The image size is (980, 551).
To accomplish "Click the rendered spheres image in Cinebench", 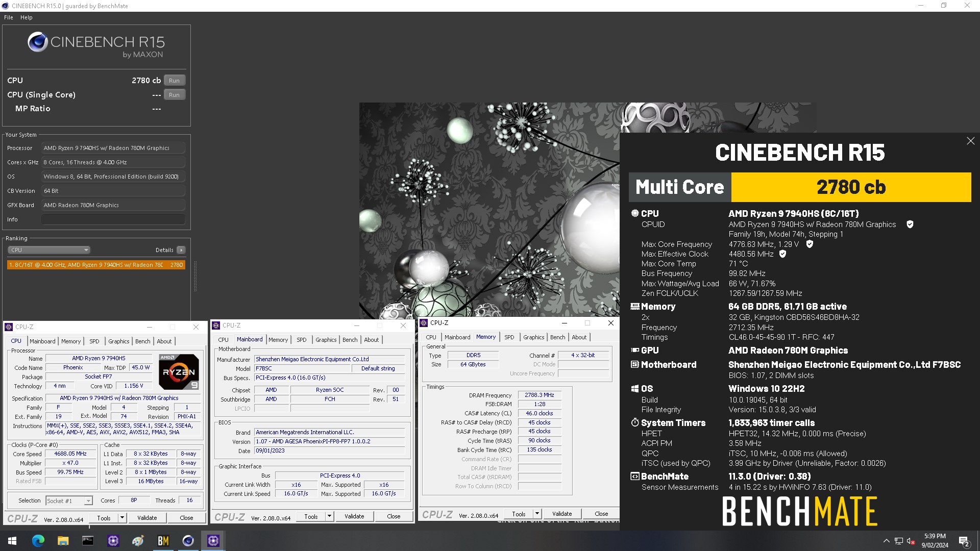I will pyautogui.click(x=489, y=210).
